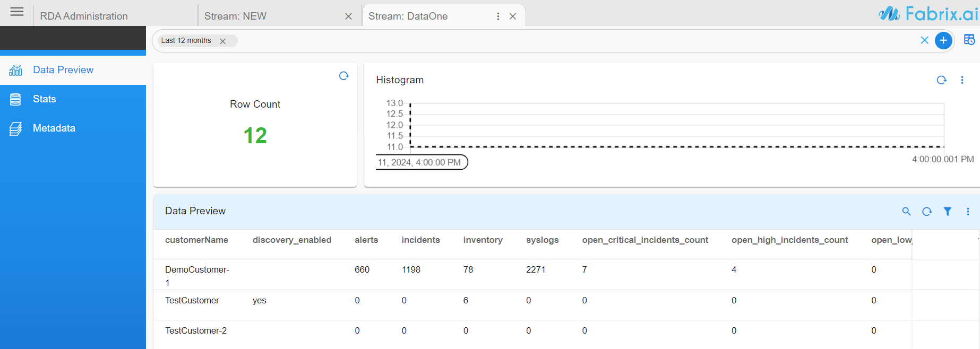Open the hamburger navigation menu
This screenshot has height=349, width=980.
click(x=17, y=12)
